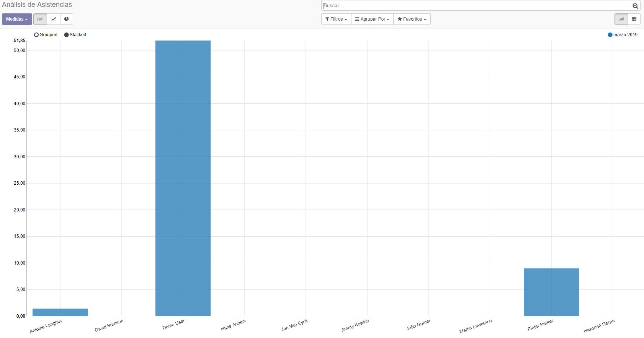Expand the Agrupar Por menu
This screenshot has width=644, height=338.
pyautogui.click(x=372, y=19)
